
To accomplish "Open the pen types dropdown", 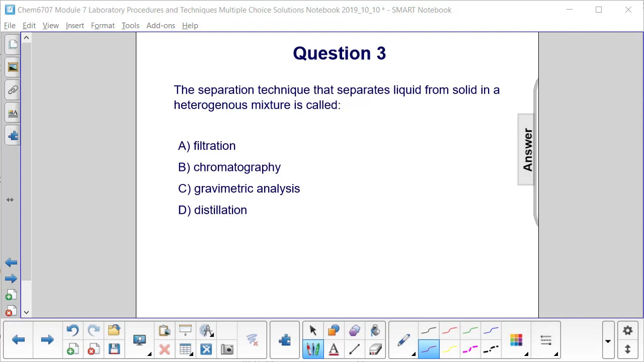I will pyautogui.click(x=404, y=340).
